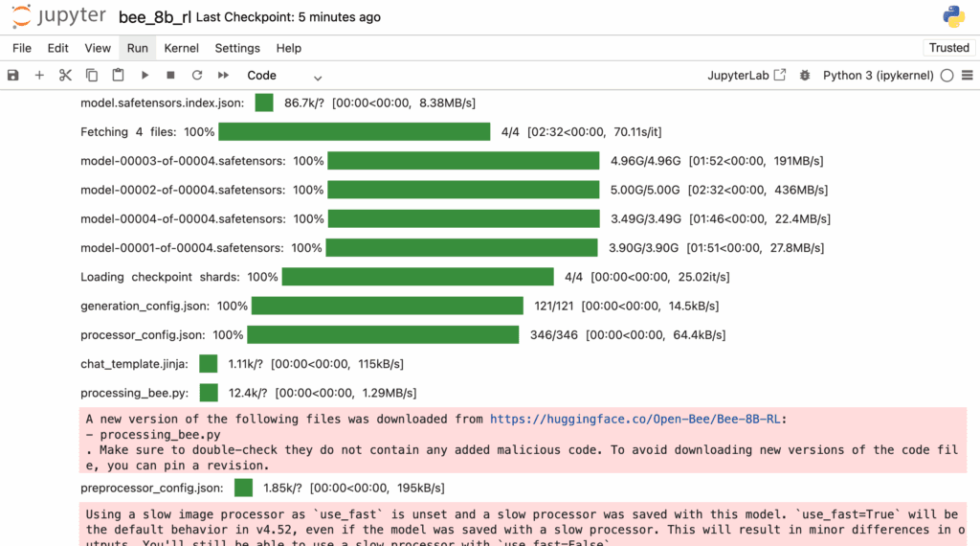Open the File menu

point(21,48)
